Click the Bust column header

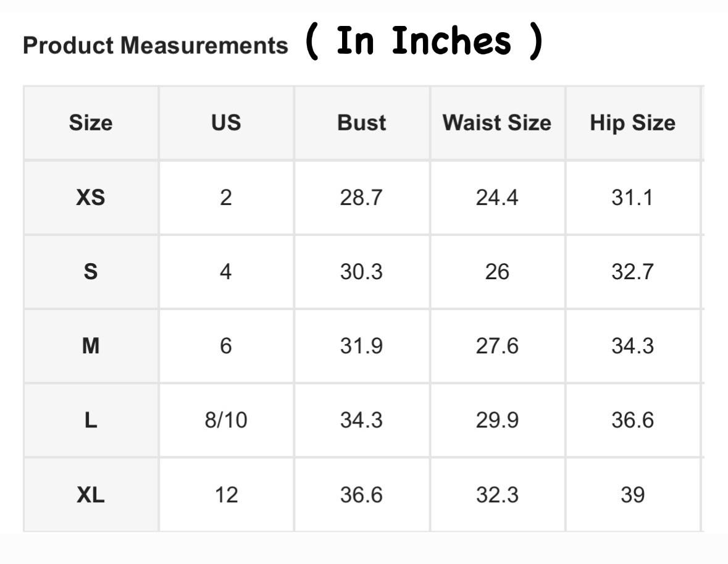click(362, 123)
